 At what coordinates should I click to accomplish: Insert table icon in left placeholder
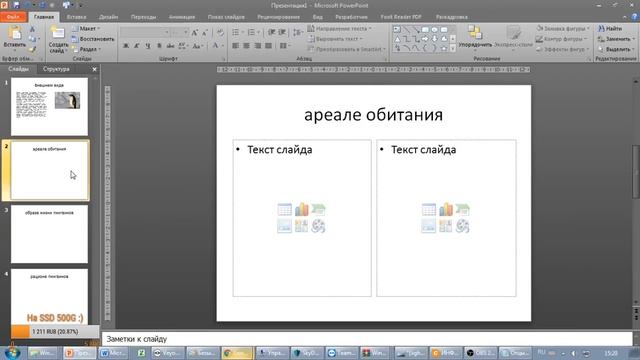pos(284,210)
